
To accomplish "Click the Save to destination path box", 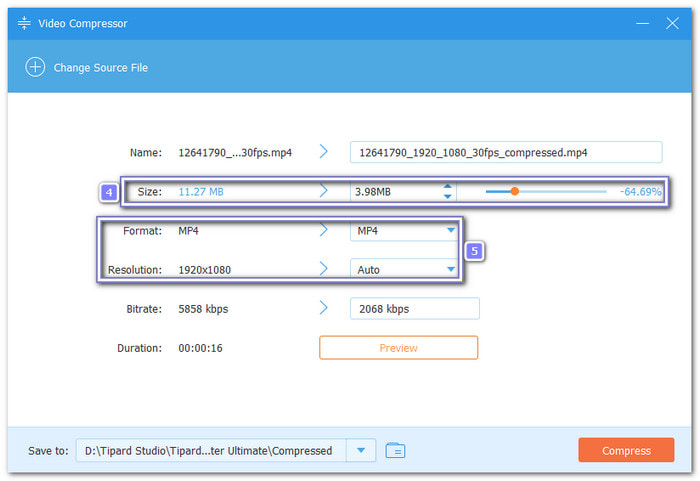I will [210, 451].
